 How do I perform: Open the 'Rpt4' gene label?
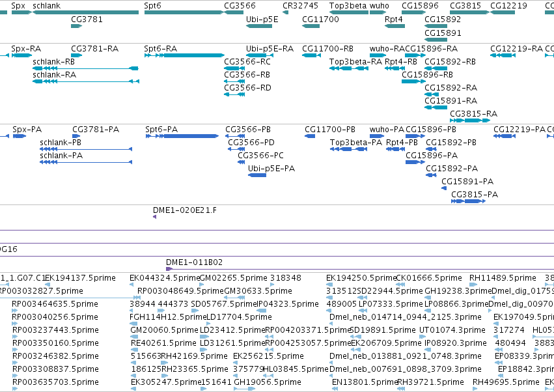(394, 19)
